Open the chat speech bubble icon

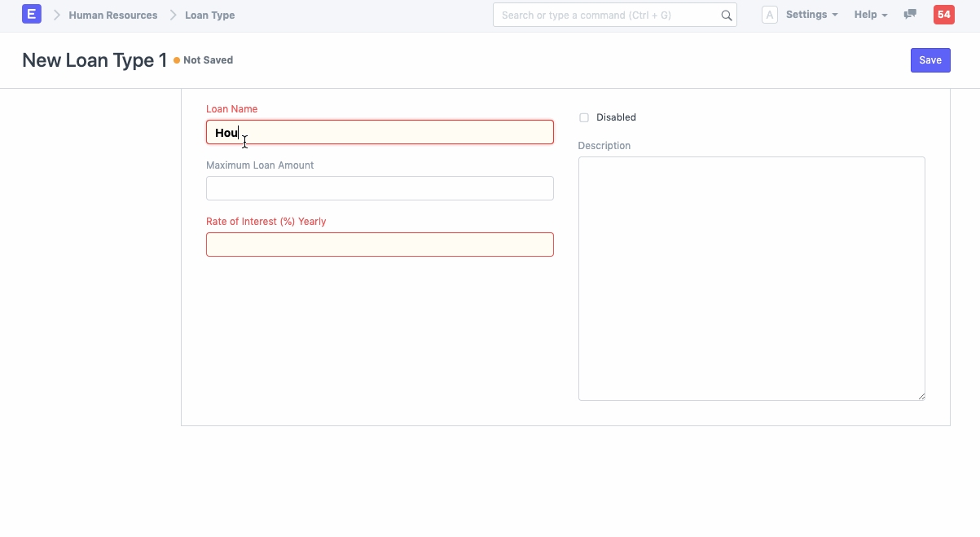click(x=910, y=15)
